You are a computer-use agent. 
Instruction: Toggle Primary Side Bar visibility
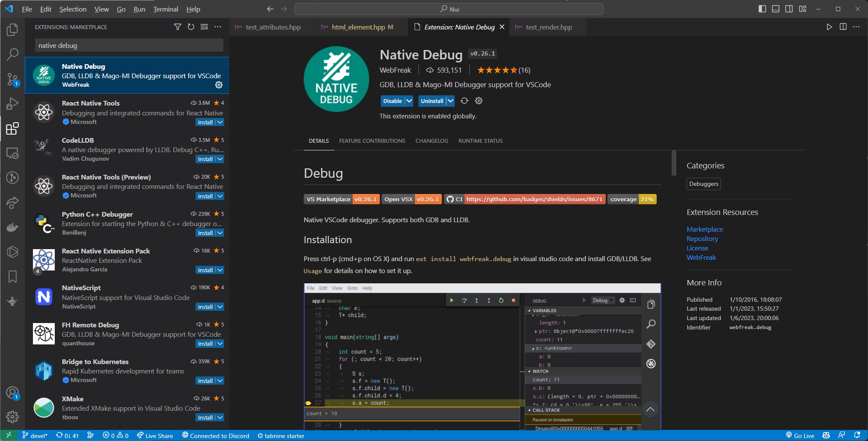click(762, 9)
